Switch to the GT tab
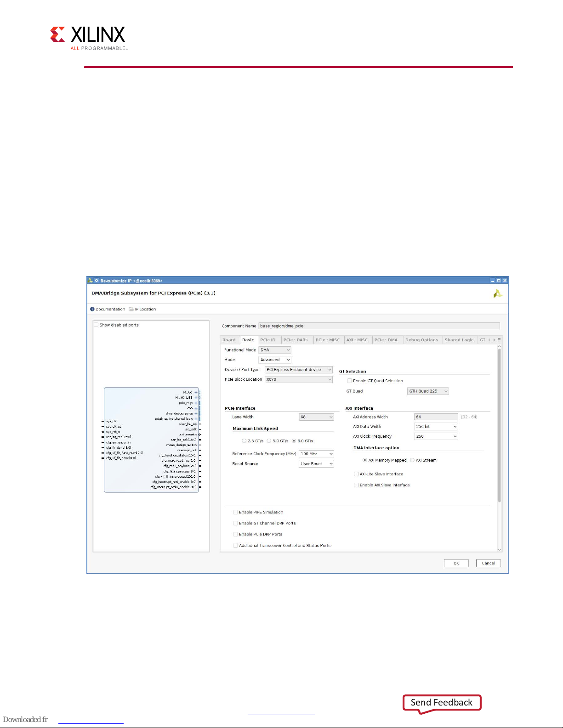The image size is (563, 728). pyautogui.click(x=483, y=340)
